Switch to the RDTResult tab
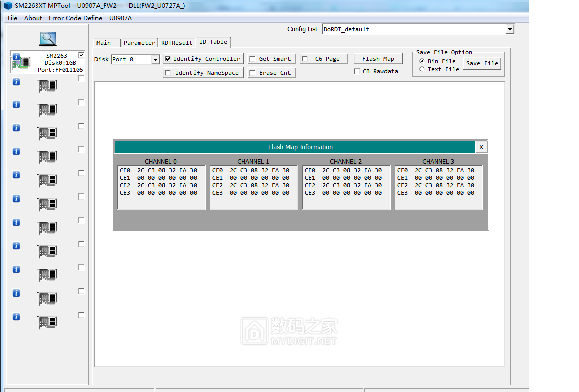The image size is (579, 392). pyautogui.click(x=177, y=43)
